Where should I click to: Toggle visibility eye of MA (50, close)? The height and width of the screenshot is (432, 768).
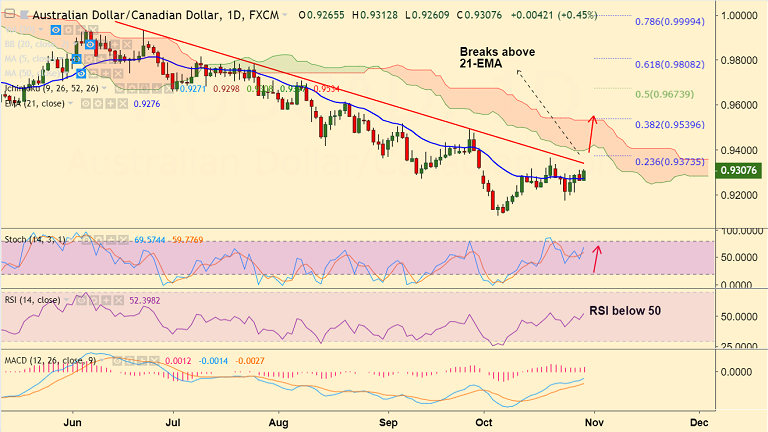coord(81,73)
